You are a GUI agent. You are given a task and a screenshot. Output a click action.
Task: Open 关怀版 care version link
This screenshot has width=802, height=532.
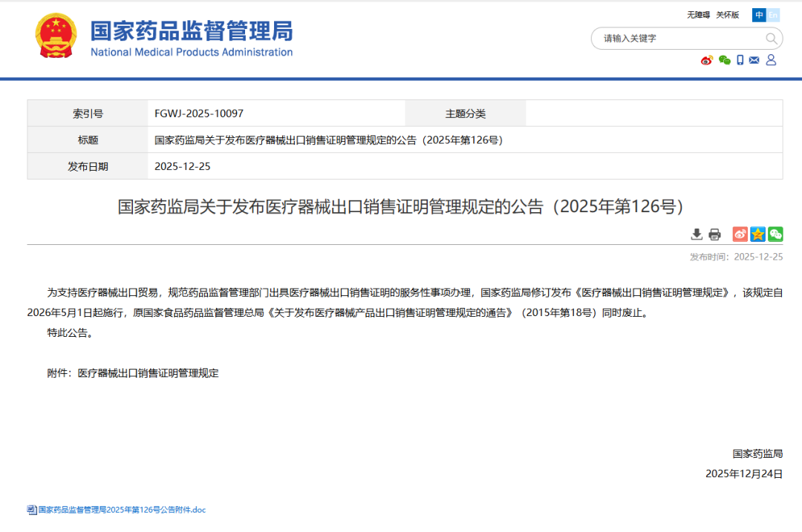tap(727, 15)
